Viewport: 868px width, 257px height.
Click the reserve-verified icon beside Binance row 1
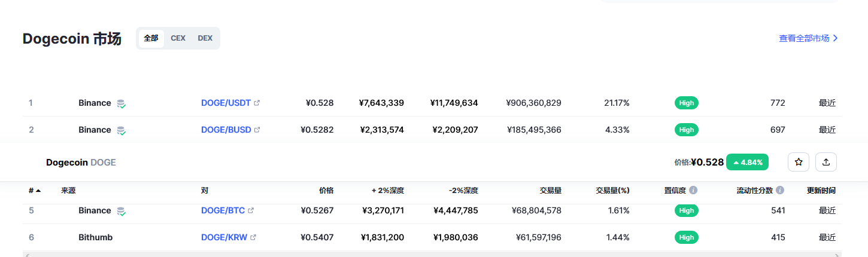pos(121,103)
